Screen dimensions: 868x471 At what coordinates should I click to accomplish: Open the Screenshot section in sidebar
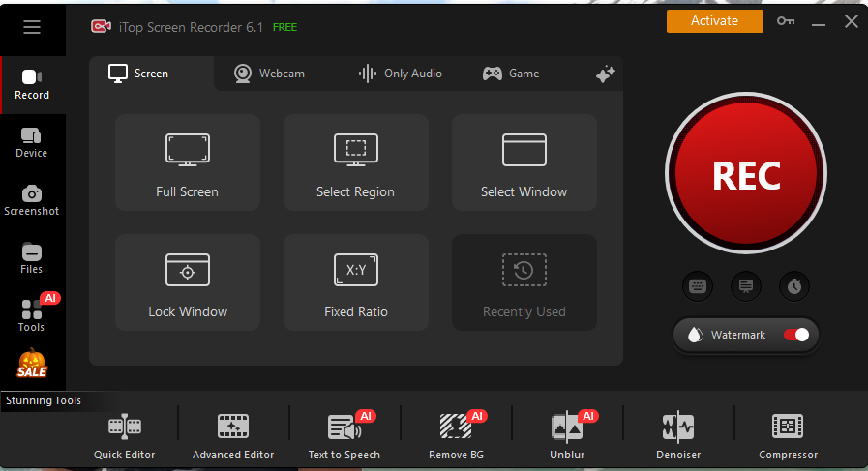(x=32, y=200)
